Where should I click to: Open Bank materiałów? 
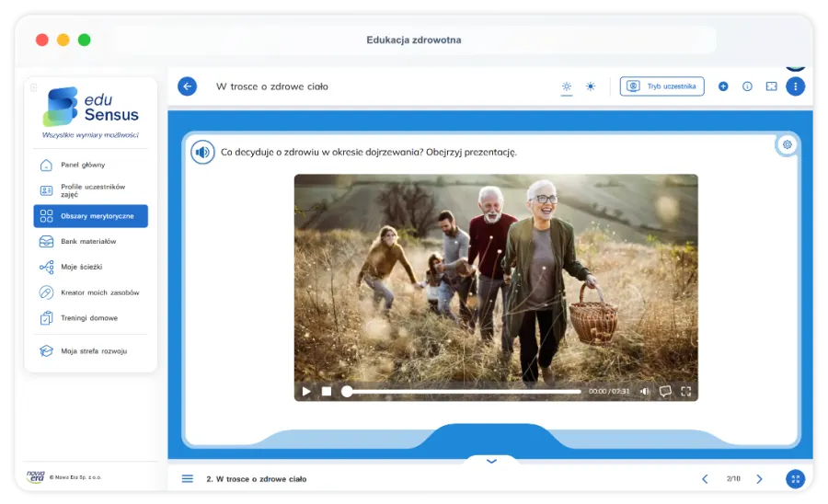[x=90, y=242]
